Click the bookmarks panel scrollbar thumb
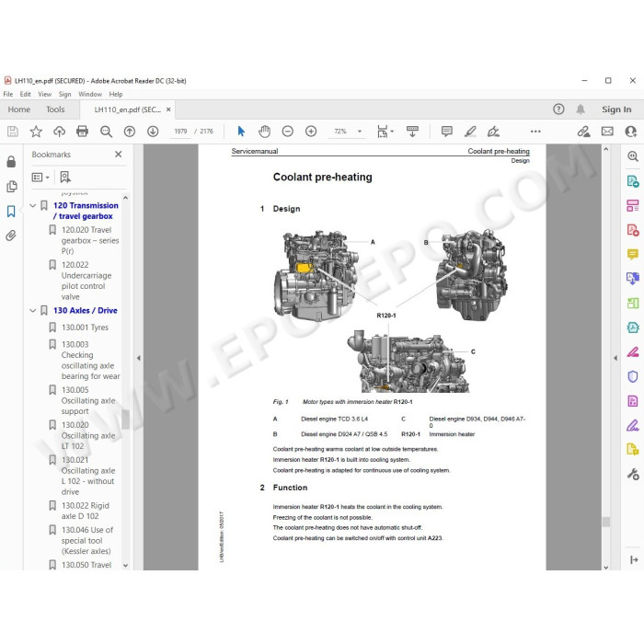The height and width of the screenshot is (644, 644). click(126, 419)
